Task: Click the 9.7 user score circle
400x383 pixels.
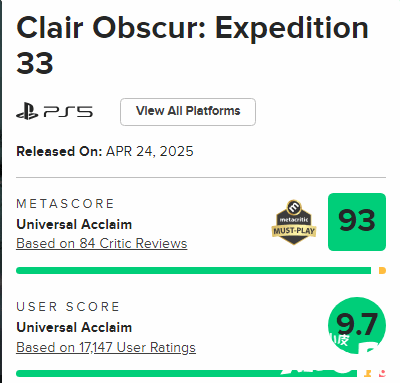Action: (x=357, y=326)
